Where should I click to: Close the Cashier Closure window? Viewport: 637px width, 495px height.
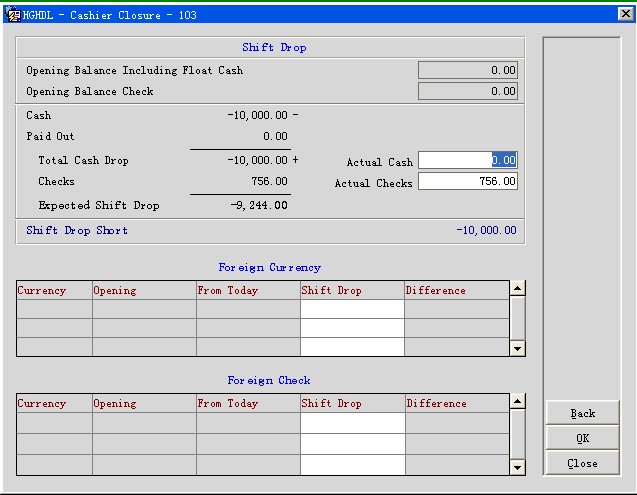[625, 13]
